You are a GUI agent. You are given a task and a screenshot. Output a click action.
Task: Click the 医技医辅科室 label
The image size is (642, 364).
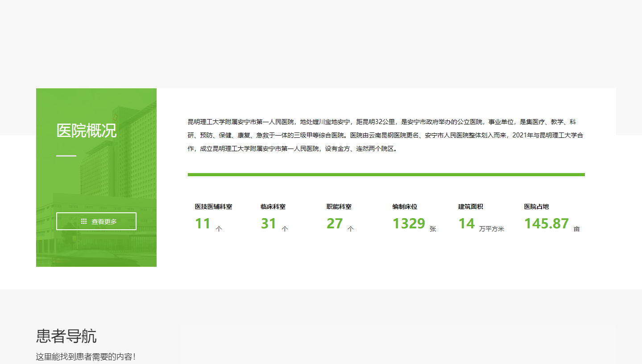[213, 207]
